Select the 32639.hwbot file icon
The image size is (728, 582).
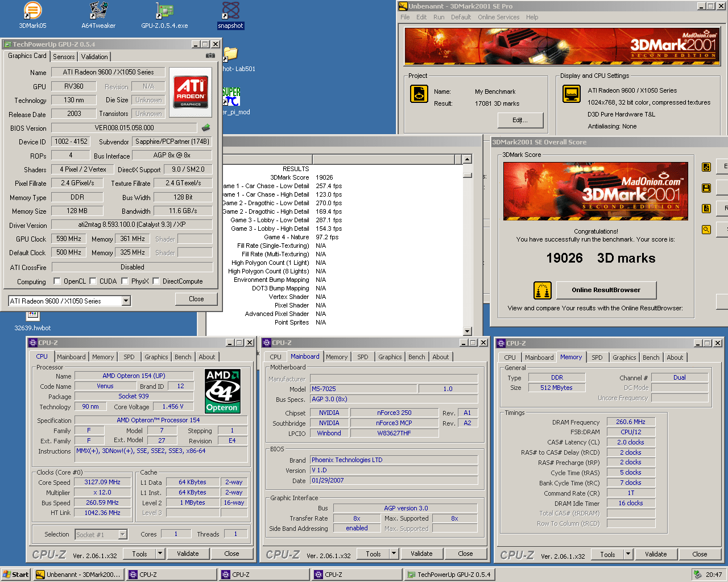click(x=32, y=315)
